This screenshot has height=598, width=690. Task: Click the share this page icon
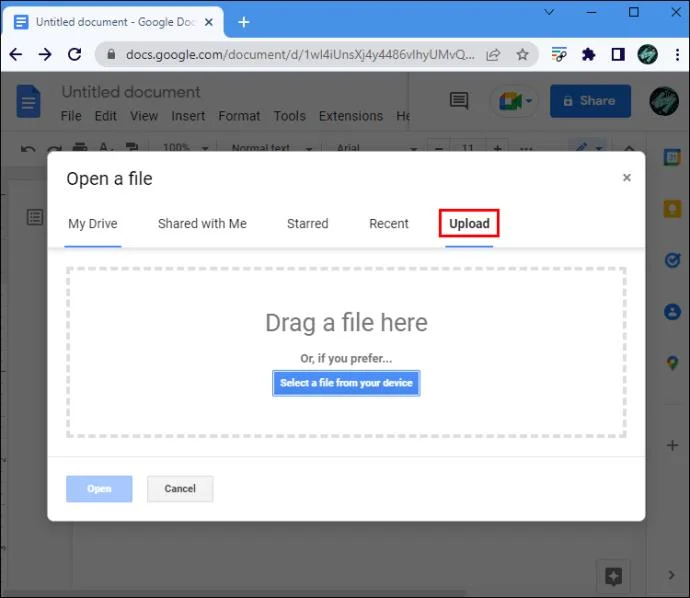click(x=493, y=55)
